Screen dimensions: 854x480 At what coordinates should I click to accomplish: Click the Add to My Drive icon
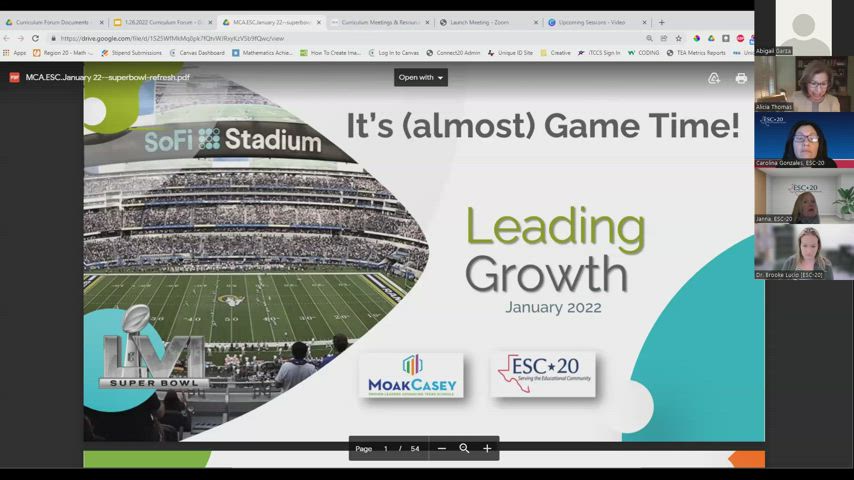[714, 78]
